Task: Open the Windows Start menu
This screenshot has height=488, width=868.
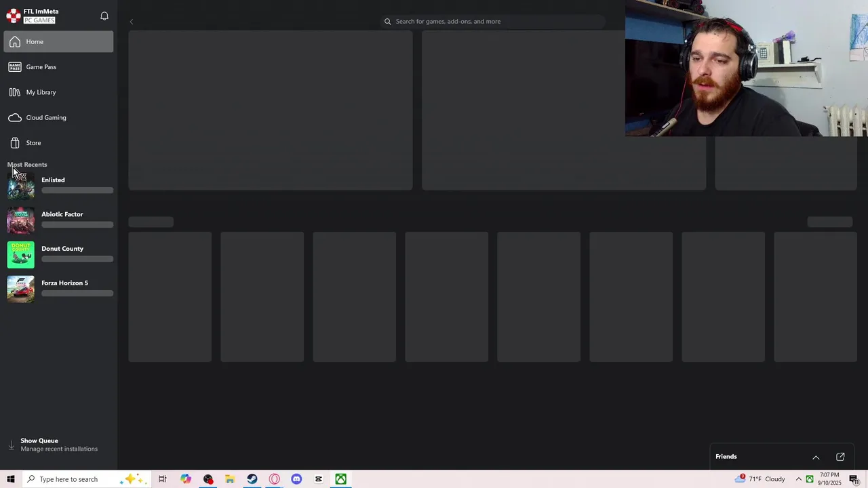Action: point(11,479)
